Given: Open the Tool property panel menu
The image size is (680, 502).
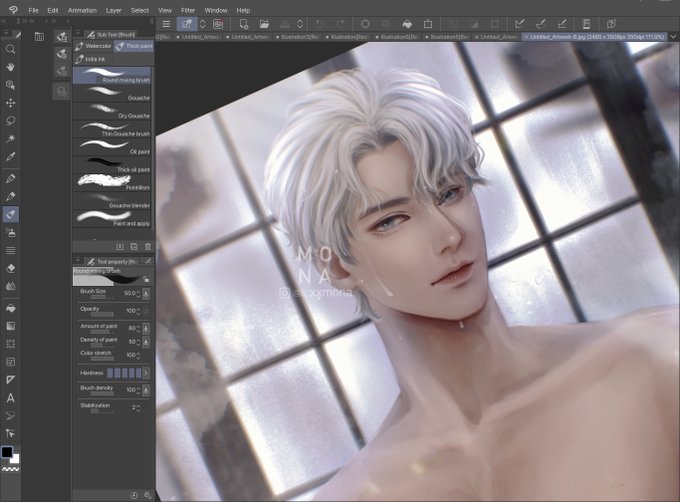Looking at the screenshot, I should pos(78,261).
